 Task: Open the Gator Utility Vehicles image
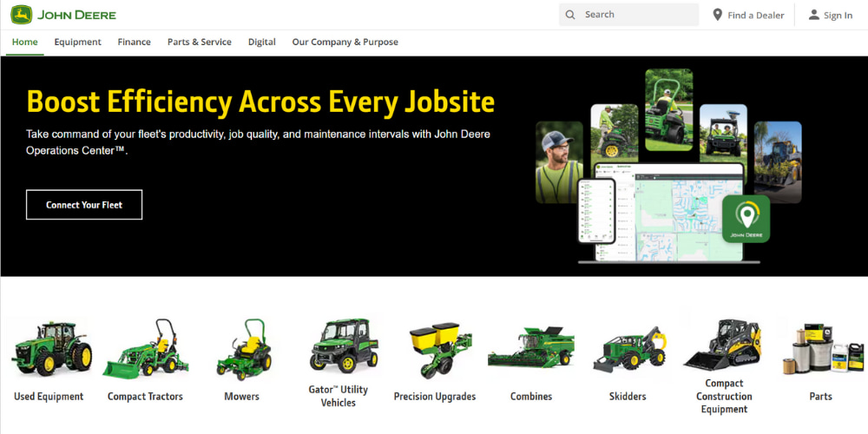pyautogui.click(x=339, y=345)
